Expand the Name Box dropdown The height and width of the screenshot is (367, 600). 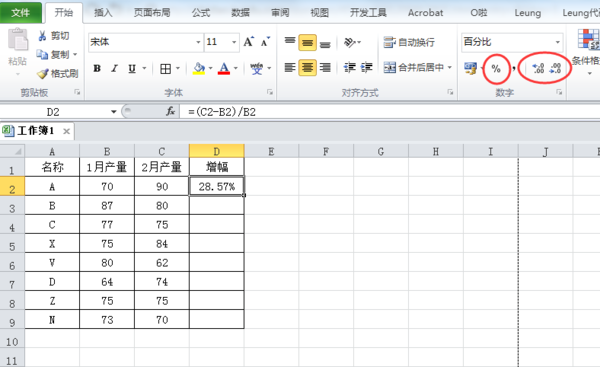tap(114, 112)
